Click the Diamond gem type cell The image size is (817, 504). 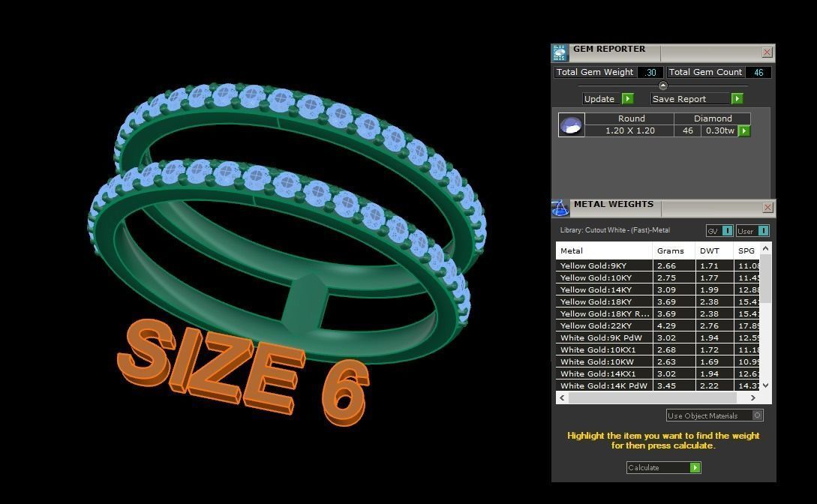[x=712, y=118]
